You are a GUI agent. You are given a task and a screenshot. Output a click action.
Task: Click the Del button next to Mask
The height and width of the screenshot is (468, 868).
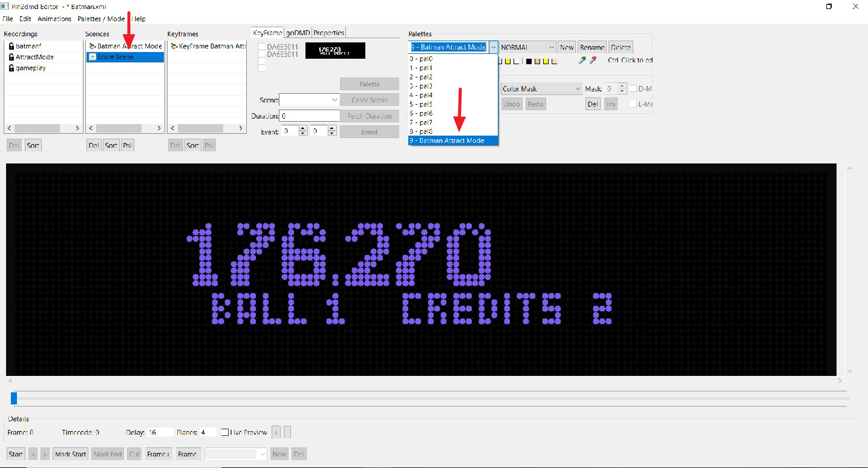[x=593, y=104]
